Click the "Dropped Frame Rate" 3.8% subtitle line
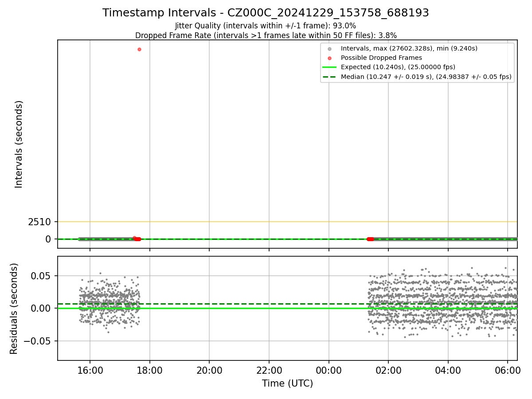 [x=266, y=35]
